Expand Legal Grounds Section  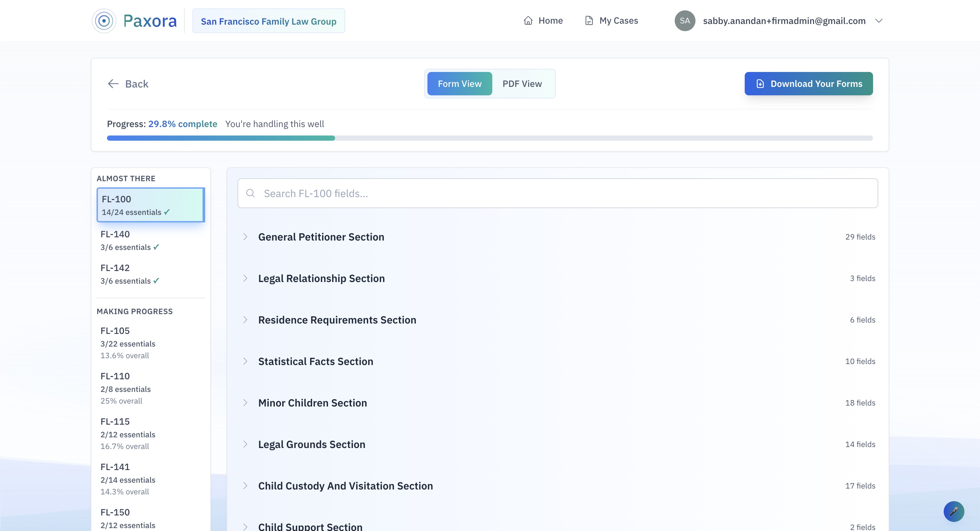(311, 444)
